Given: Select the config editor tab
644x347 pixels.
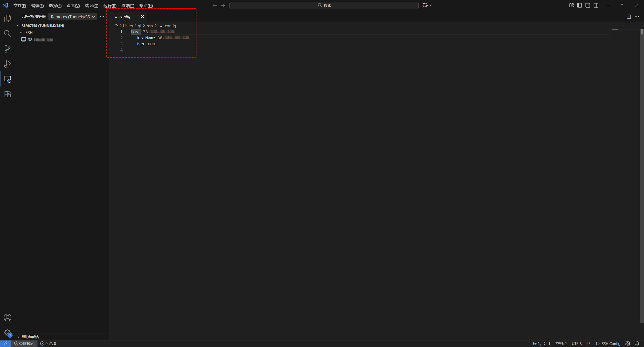Looking at the screenshot, I should point(125,17).
